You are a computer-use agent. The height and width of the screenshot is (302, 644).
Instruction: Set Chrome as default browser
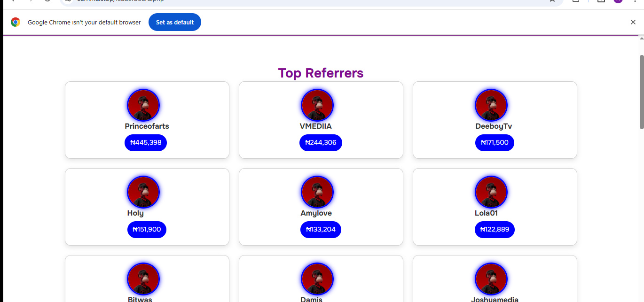[x=175, y=22]
